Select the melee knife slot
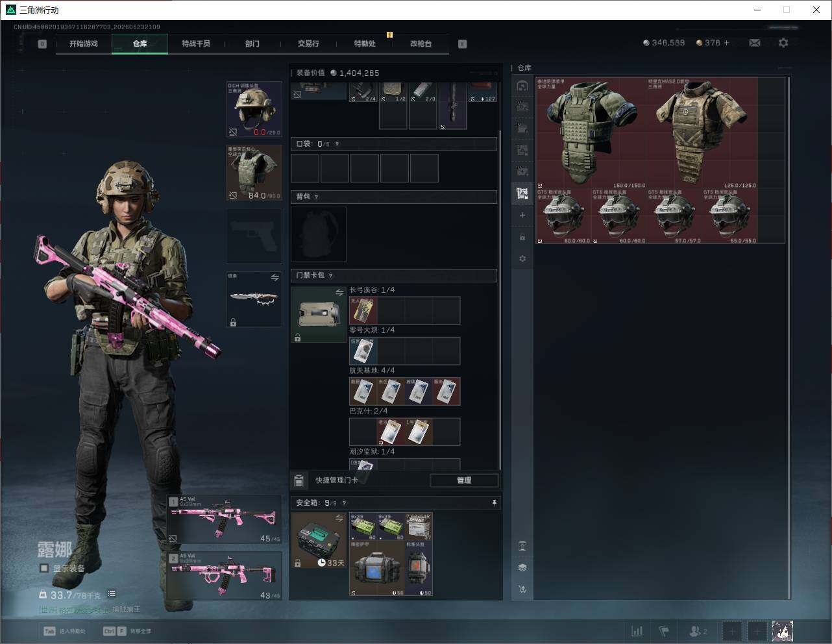This screenshot has height=644, width=832. point(254,300)
